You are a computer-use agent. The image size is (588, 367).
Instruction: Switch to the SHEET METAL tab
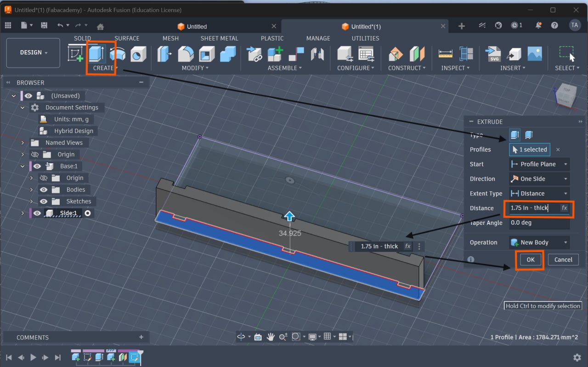tap(219, 38)
